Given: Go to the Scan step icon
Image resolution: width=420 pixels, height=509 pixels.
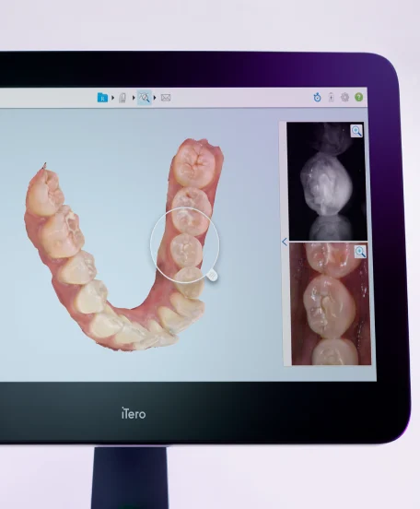Looking at the screenshot, I should point(122,98).
